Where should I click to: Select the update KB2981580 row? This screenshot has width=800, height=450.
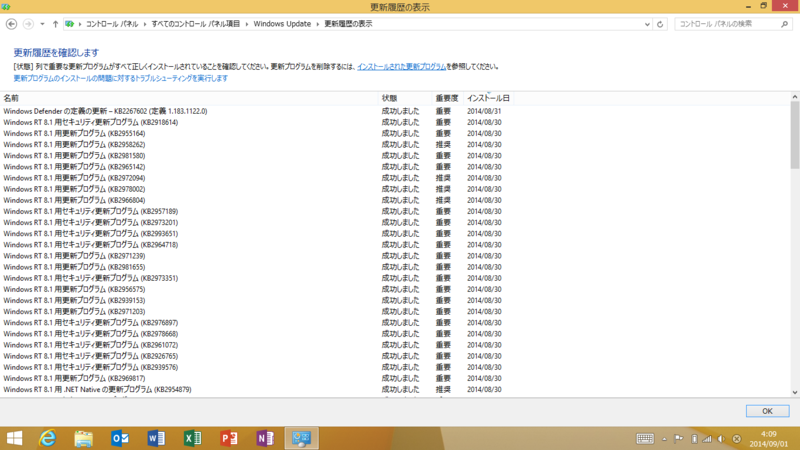[x=255, y=156]
